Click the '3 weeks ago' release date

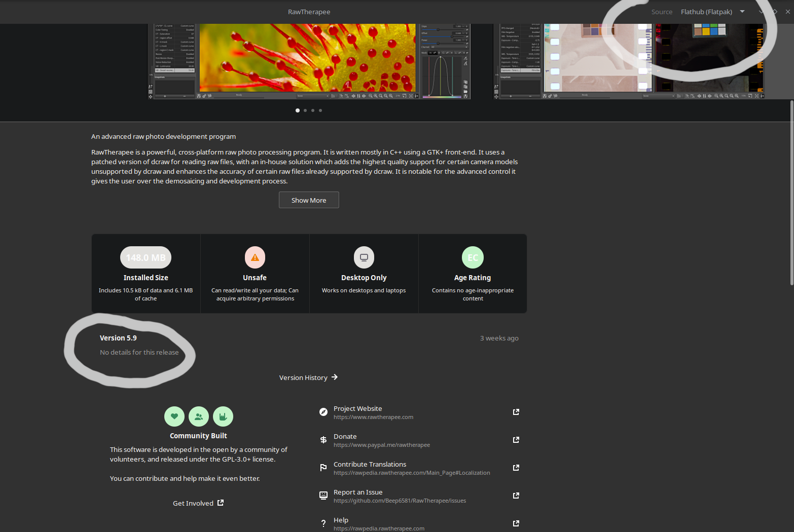click(x=499, y=338)
